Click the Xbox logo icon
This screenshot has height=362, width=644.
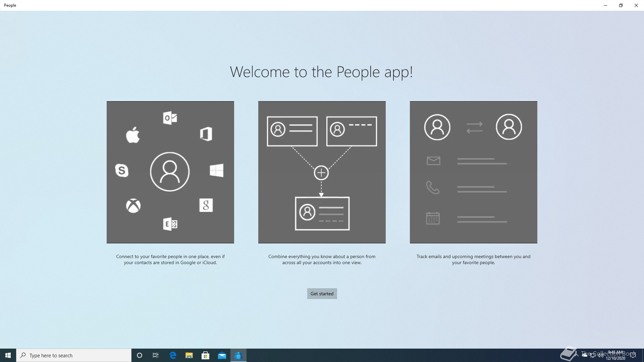133,205
